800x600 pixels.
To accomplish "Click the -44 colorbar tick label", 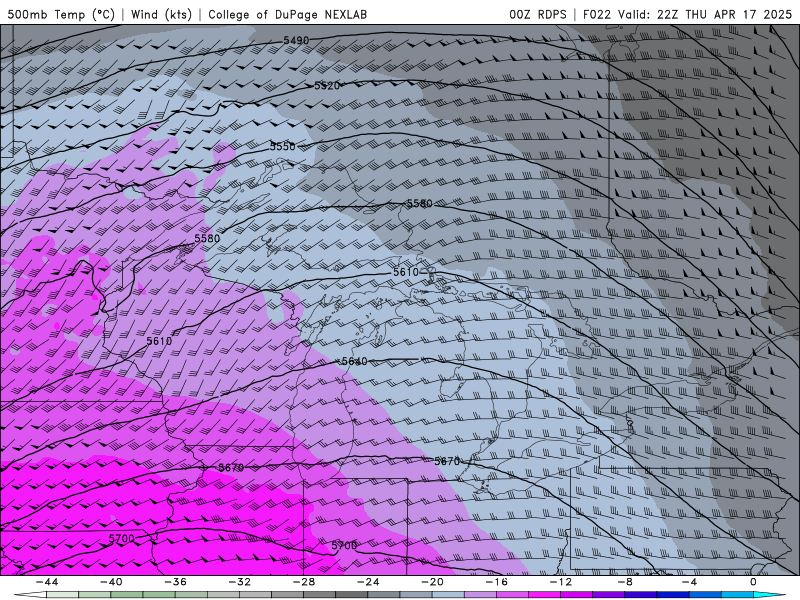I will pyautogui.click(x=47, y=582).
